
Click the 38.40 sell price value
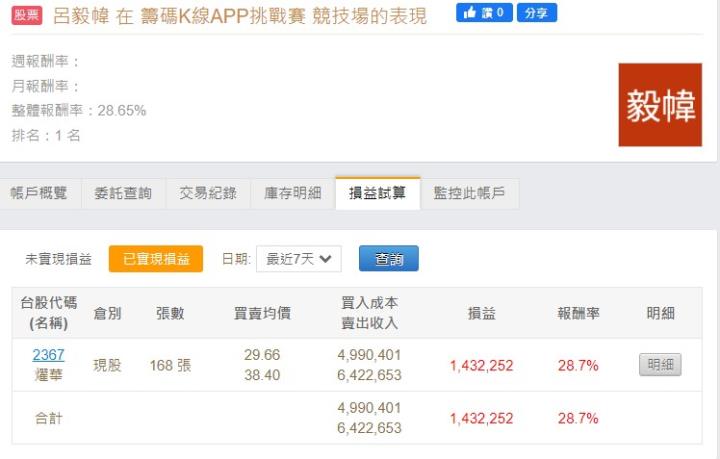tap(262, 375)
